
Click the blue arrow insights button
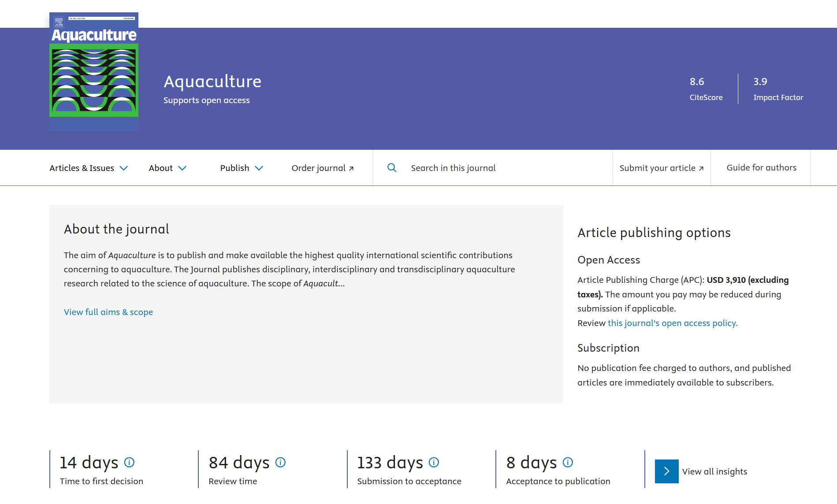(x=666, y=471)
